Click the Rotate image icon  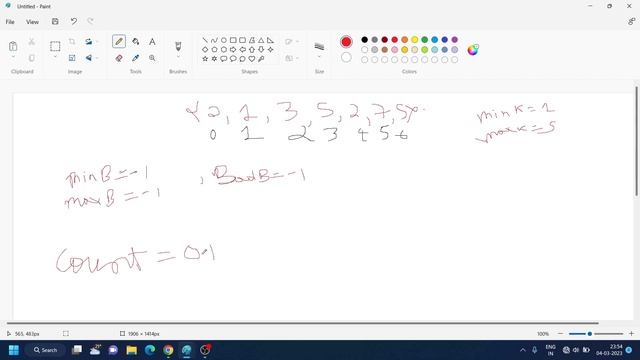point(89,41)
